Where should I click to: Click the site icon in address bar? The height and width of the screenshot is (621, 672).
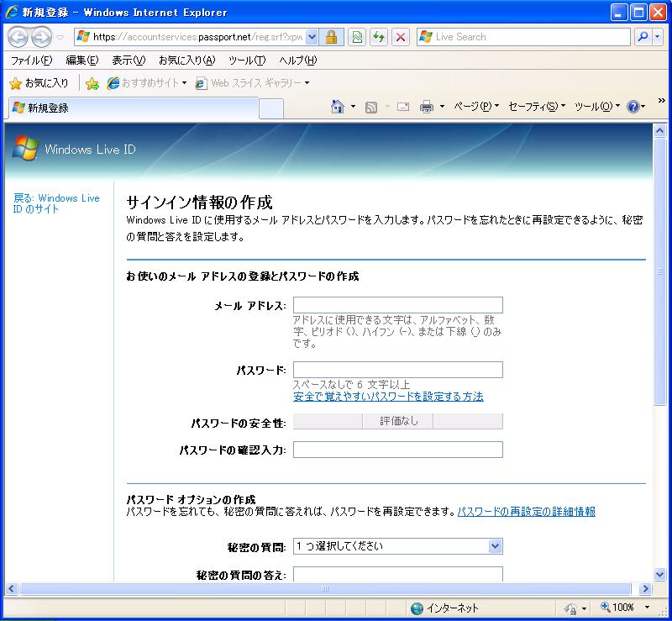pyautogui.click(x=82, y=37)
